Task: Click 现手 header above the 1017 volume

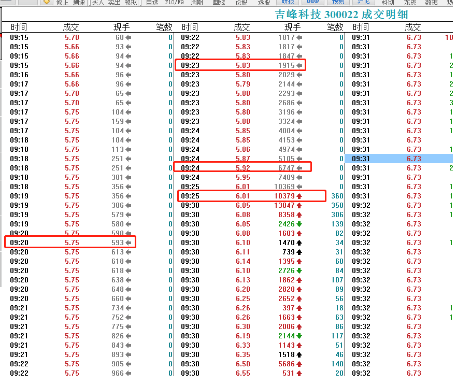Action: 292,27
